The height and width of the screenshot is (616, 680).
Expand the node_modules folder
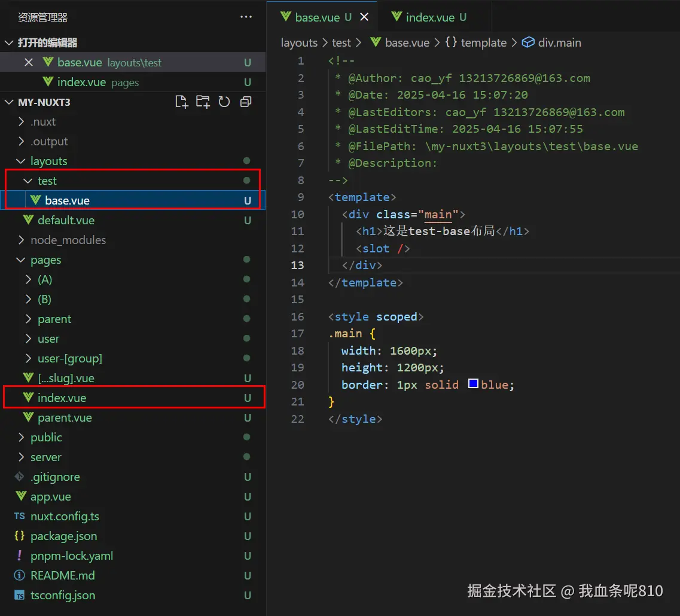point(68,240)
